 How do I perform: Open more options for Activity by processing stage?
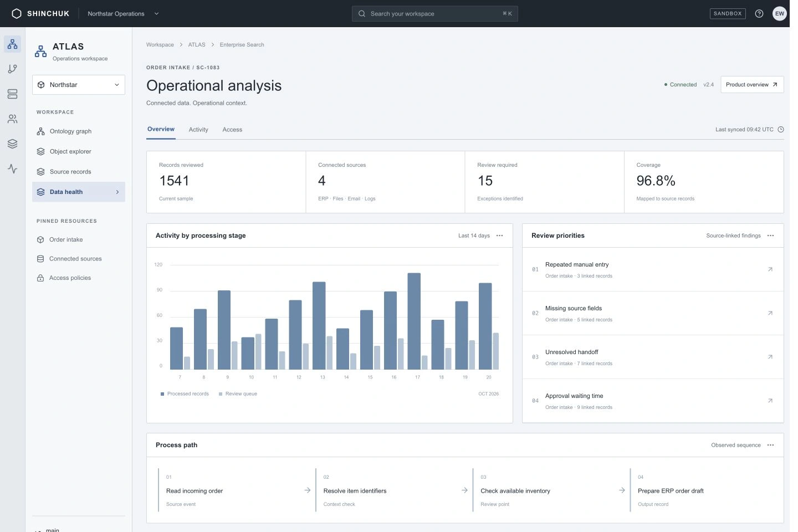click(x=499, y=236)
